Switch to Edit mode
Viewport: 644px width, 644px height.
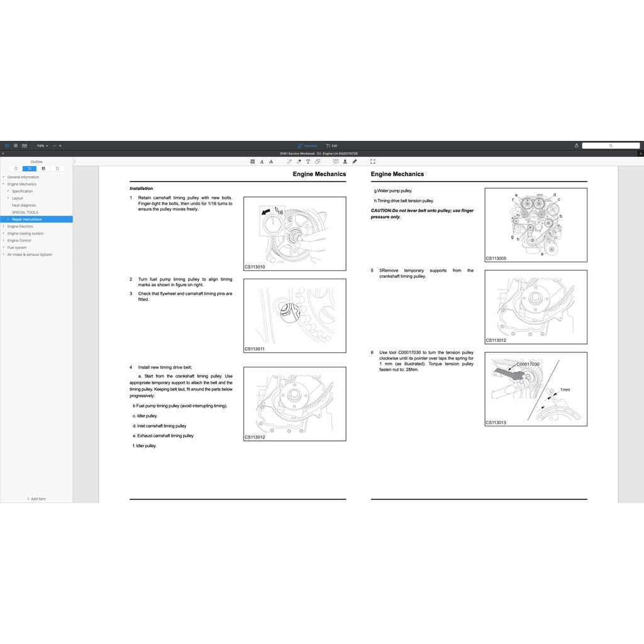point(334,145)
